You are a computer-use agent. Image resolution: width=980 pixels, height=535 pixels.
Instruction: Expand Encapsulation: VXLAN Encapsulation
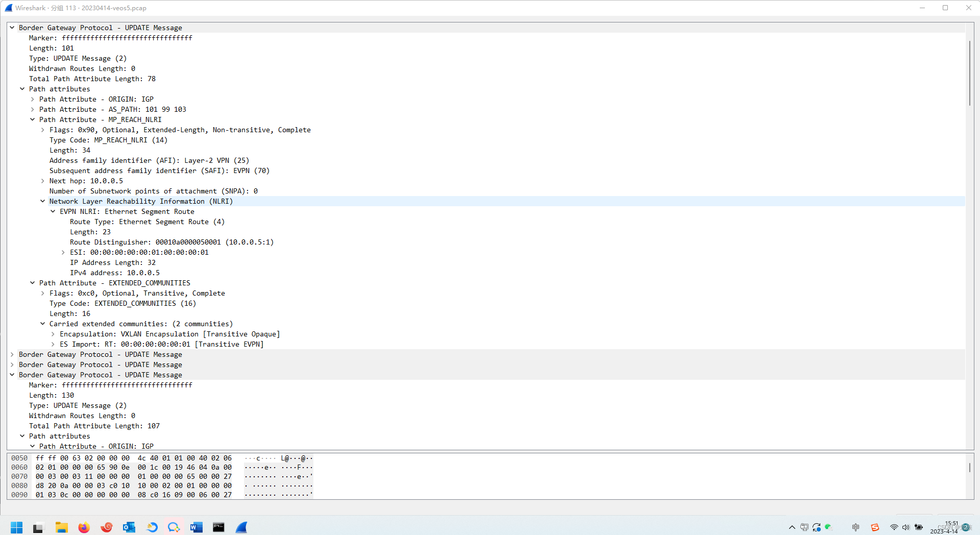[53, 334]
